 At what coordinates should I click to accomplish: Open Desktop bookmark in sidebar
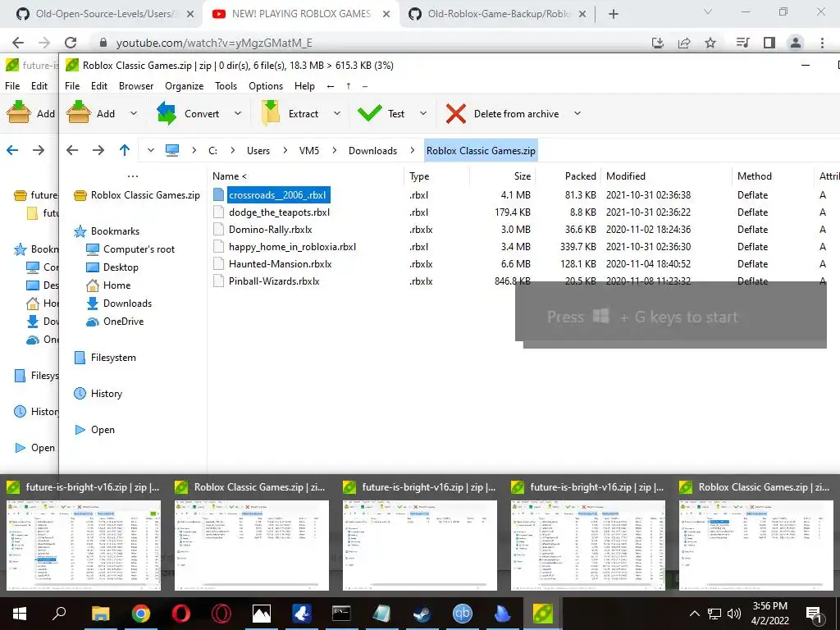pos(121,267)
